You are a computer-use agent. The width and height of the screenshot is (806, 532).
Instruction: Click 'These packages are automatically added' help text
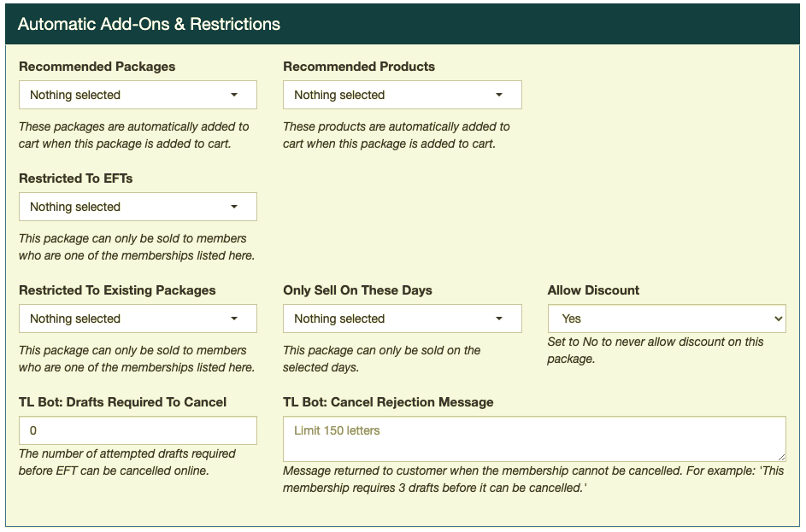point(133,135)
